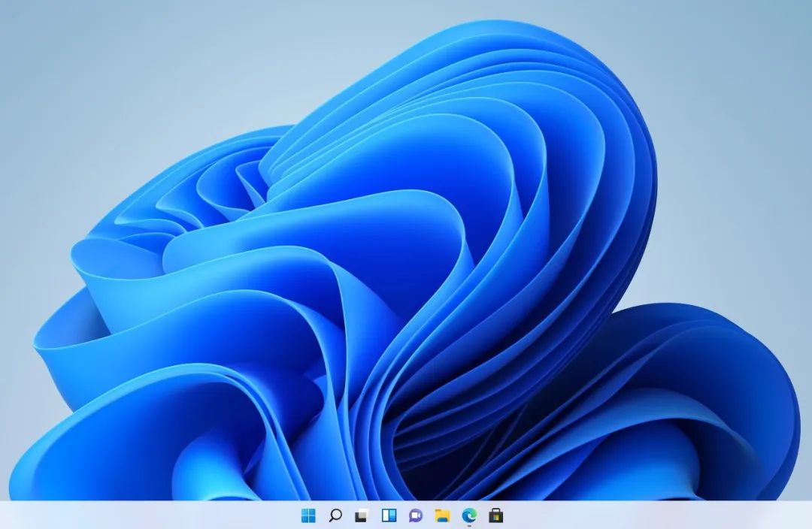Open the Widgets panel icon
Image resolution: width=812 pixels, height=529 pixels.
[x=389, y=515]
